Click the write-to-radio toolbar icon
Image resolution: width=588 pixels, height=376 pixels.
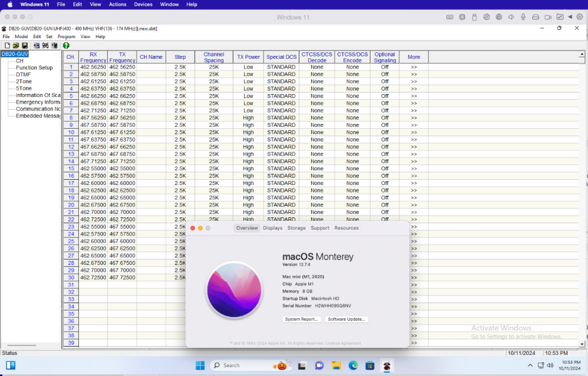(x=55, y=45)
